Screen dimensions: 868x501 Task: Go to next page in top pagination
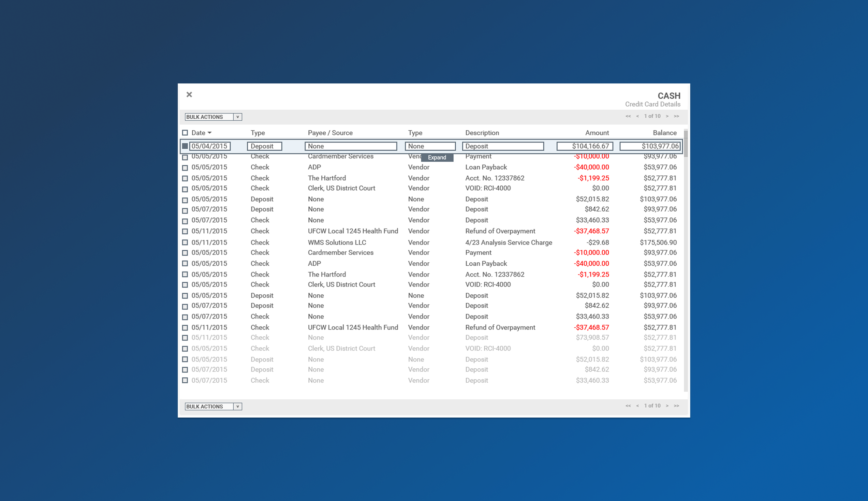(x=667, y=116)
